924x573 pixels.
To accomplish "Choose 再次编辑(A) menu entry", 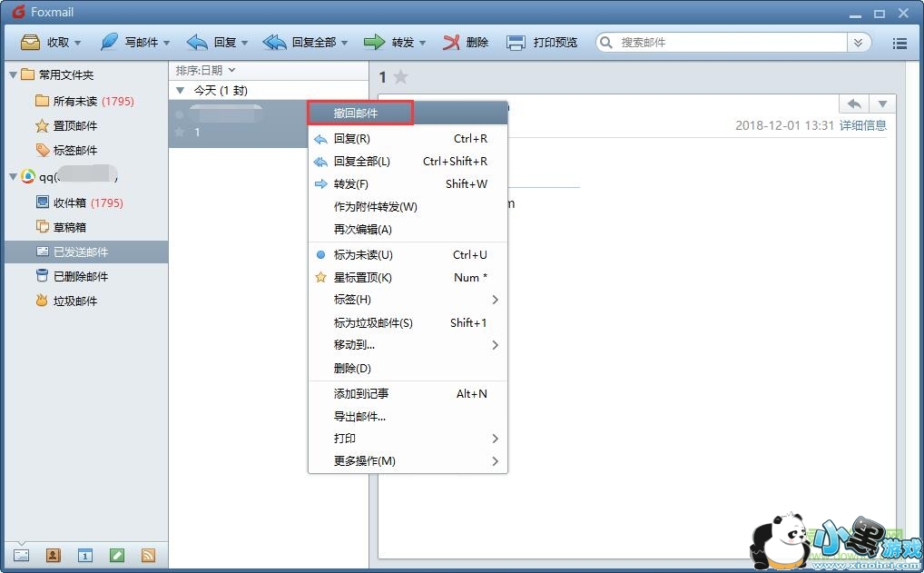I will (408, 230).
